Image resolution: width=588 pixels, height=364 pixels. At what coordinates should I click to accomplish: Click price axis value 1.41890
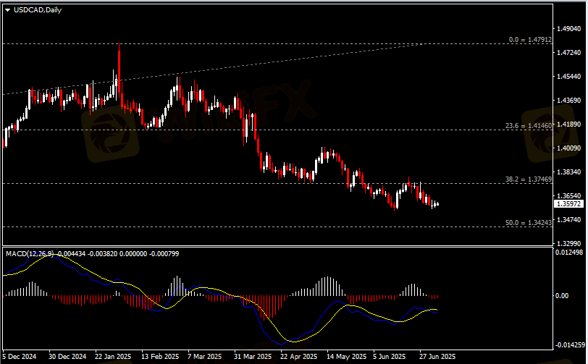point(568,124)
